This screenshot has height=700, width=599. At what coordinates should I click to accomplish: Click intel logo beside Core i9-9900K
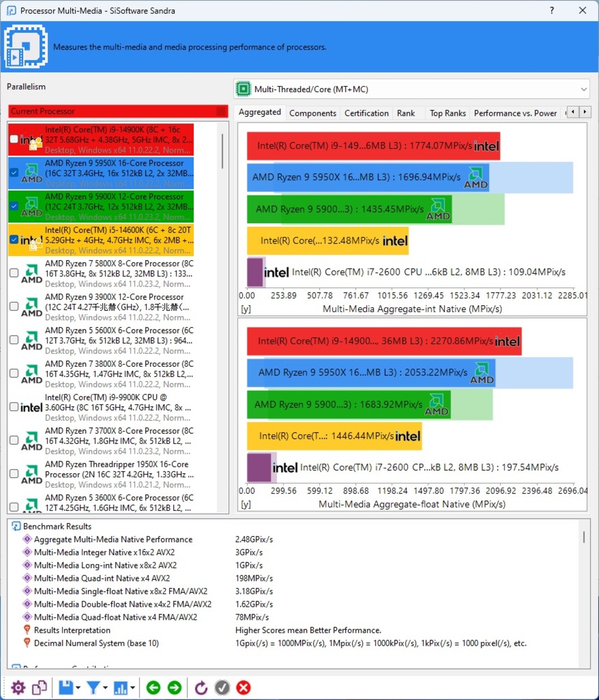(32, 407)
